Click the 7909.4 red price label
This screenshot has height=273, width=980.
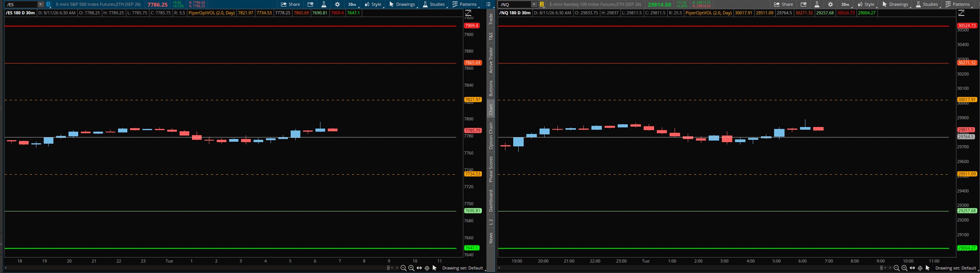(471, 26)
